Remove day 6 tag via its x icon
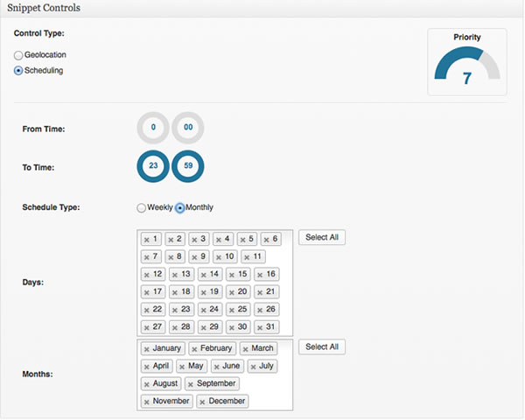525x420 pixels. (267, 240)
